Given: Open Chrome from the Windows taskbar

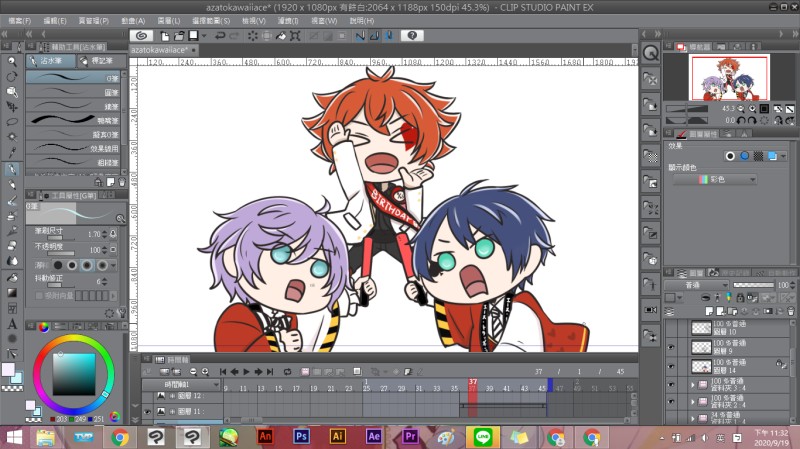Looking at the screenshot, I should click(120, 437).
